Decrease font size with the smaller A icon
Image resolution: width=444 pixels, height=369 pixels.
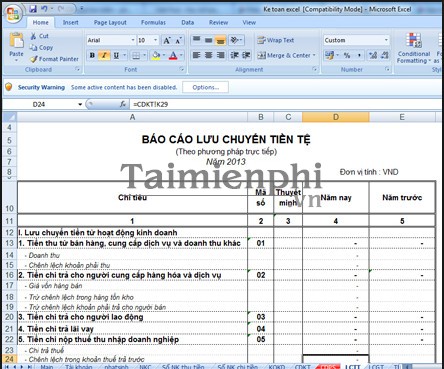pyautogui.click(x=178, y=40)
